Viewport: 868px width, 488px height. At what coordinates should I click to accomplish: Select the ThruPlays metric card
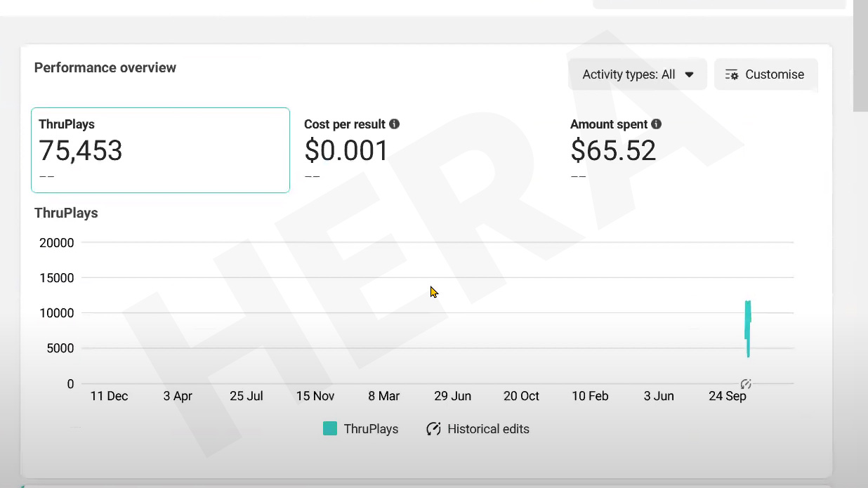pos(160,150)
